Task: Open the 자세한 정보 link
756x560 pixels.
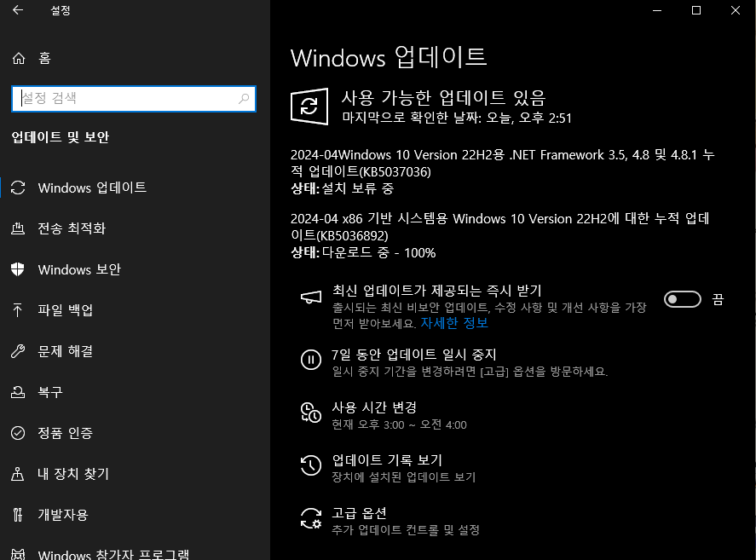Action: tap(454, 323)
